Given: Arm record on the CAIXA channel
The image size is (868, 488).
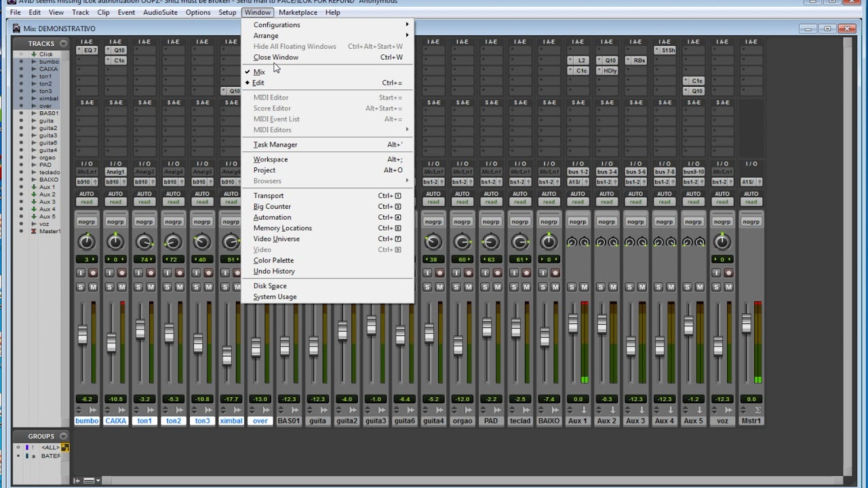Looking at the screenshot, I should [x=122, y=273].
